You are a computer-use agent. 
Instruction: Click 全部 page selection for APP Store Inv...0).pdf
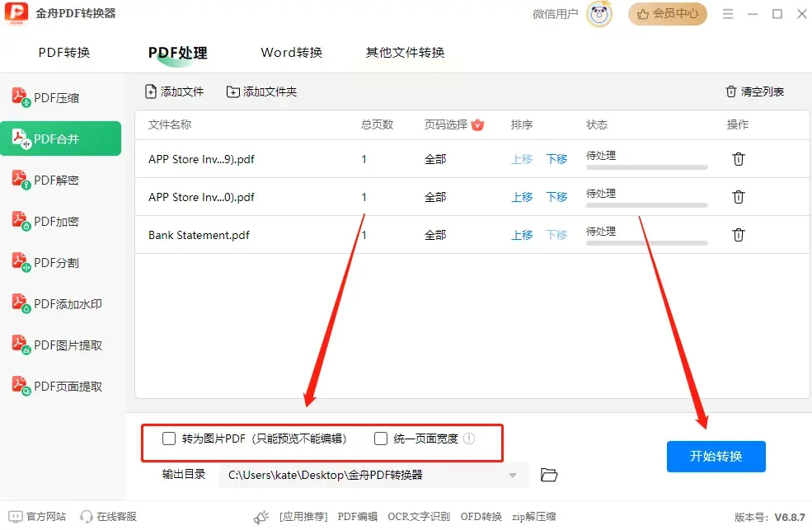tap(435, 197)
